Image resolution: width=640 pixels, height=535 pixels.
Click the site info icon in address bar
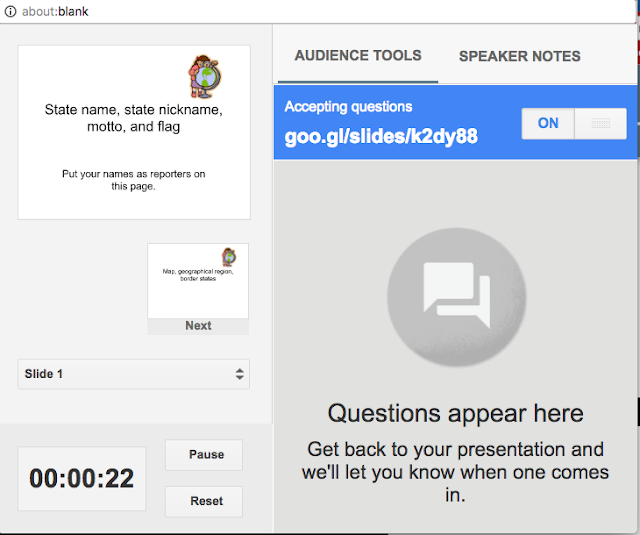coord(10,11)
